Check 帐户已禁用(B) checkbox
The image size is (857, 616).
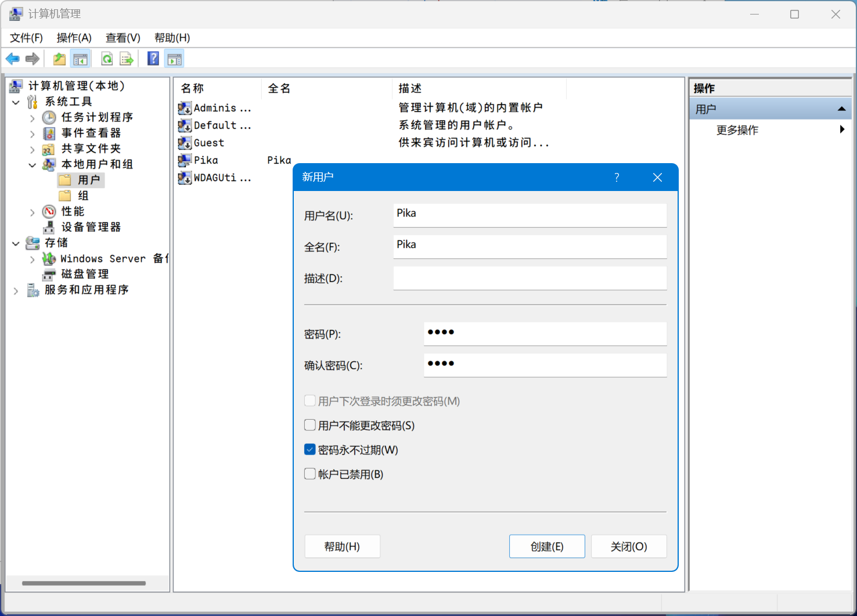pyautogui.click(x=310, y=474)
